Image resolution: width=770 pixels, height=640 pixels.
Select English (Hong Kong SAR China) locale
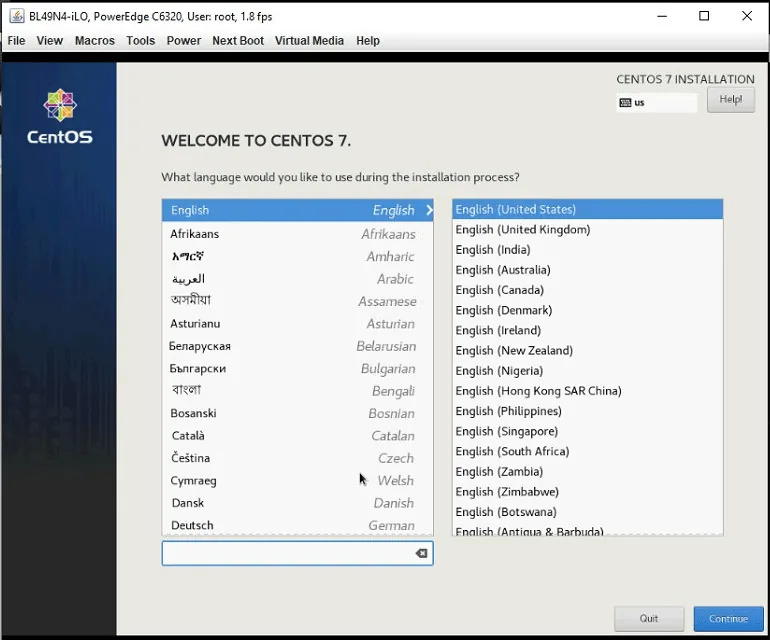point(587,390)
